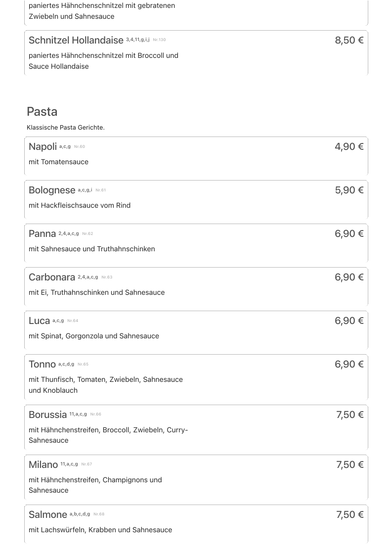Click the 8,50 € Schnitzel Hollandaise price
This screenshot has width=392, height=555.
349,41
